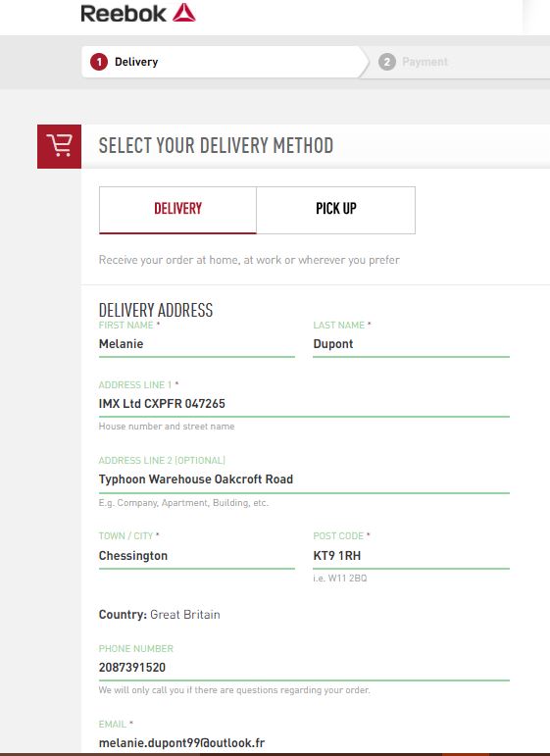
Task: Click the First Name field with Melanie
Action: coord(197,344)
